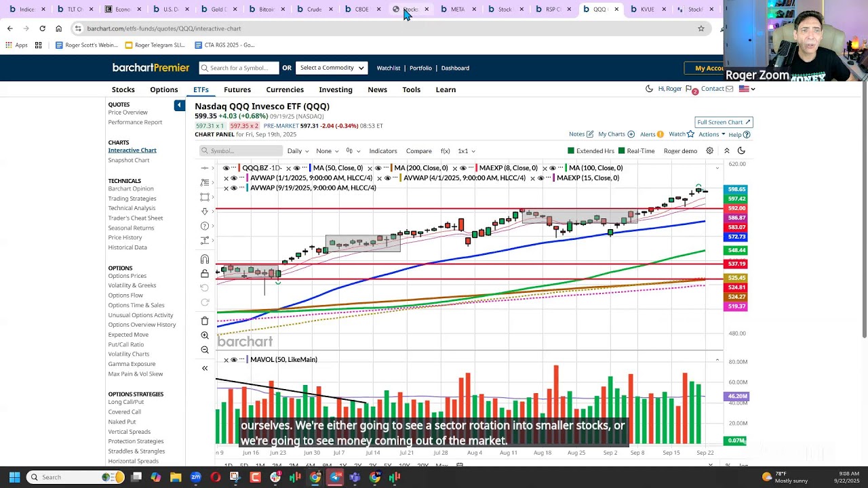This screenshot has height=488, width=868.
Task: Click the Compare button
Action: coord(419,151)
